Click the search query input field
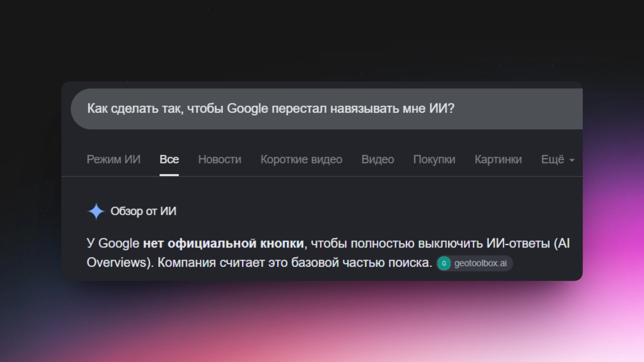The image size is (644, 362). click(x=327, y=109)
